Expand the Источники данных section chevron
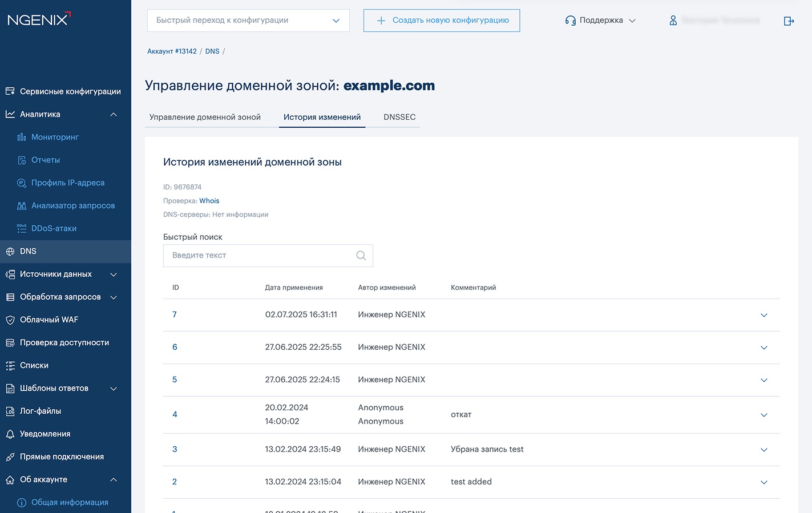The image size is (812, 513). [114, 274]
